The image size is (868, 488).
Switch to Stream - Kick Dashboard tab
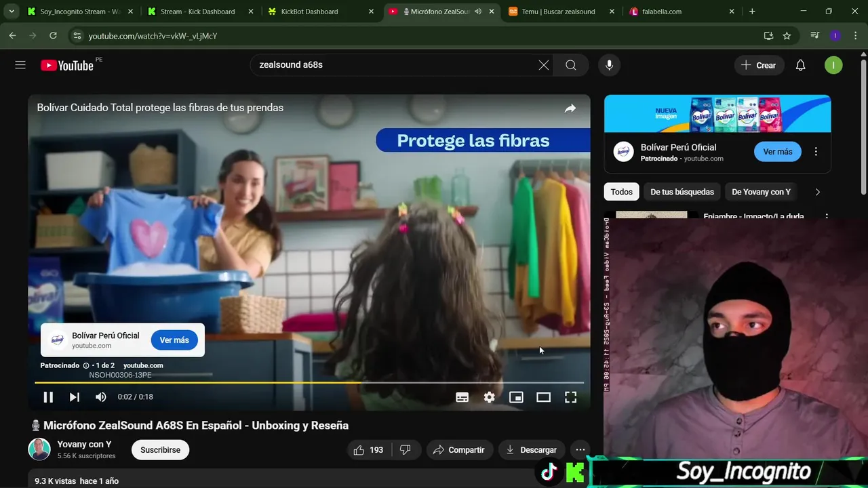[x=201, y=12]
